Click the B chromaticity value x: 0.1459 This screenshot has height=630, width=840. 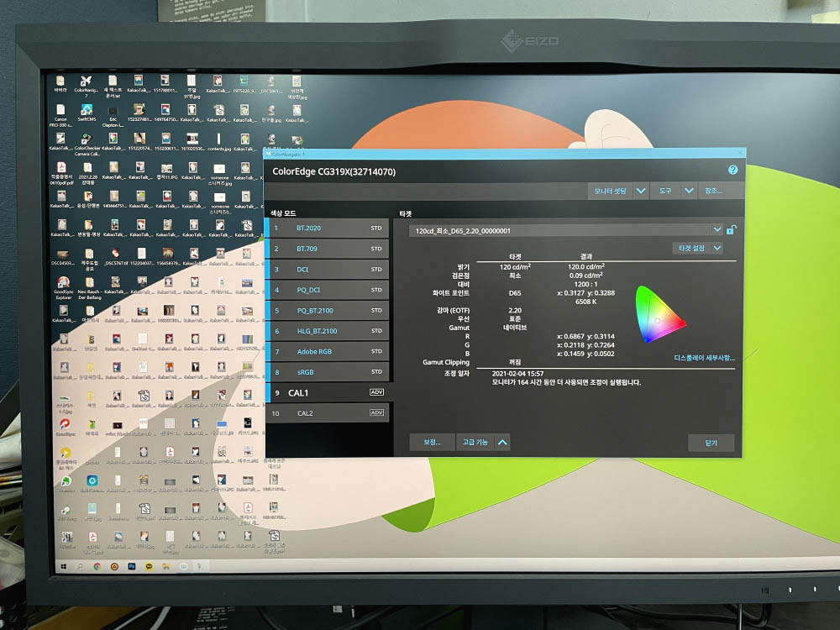(x=586, y=354)
